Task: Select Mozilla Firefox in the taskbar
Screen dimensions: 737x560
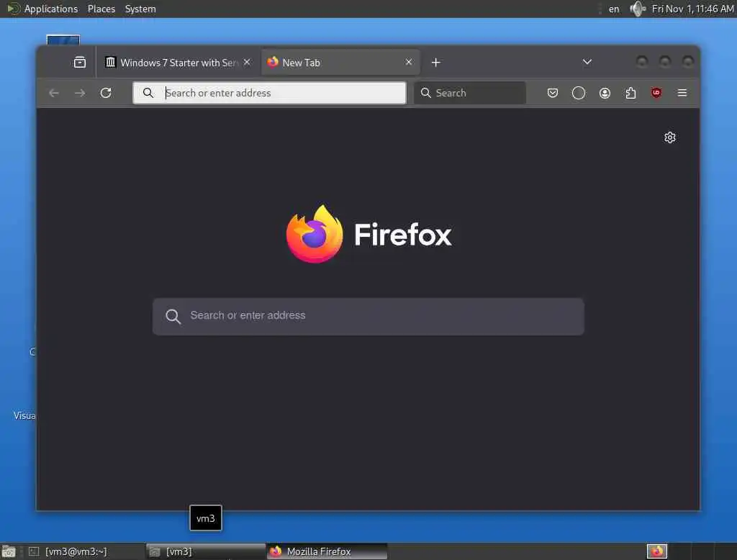Action: pos(327,551)
